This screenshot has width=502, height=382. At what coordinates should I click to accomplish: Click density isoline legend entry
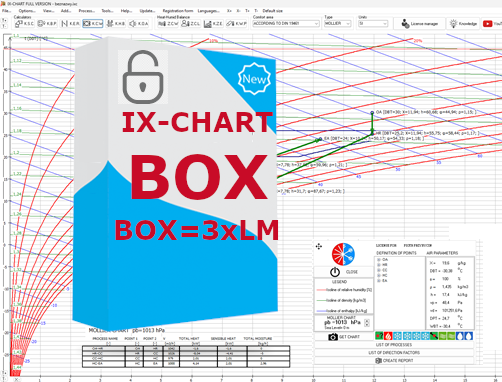(x=341, y=301)
